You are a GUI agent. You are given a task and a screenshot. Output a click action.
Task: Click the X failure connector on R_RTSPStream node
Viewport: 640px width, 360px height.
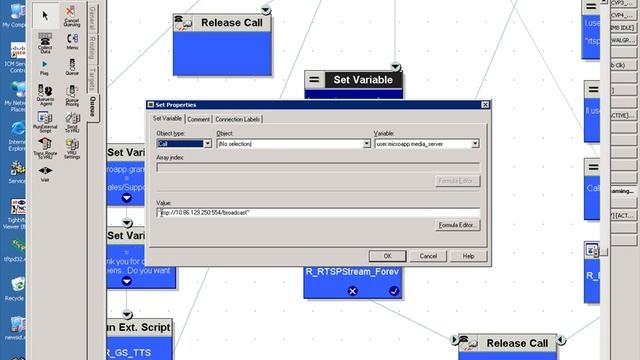(353, 291)
